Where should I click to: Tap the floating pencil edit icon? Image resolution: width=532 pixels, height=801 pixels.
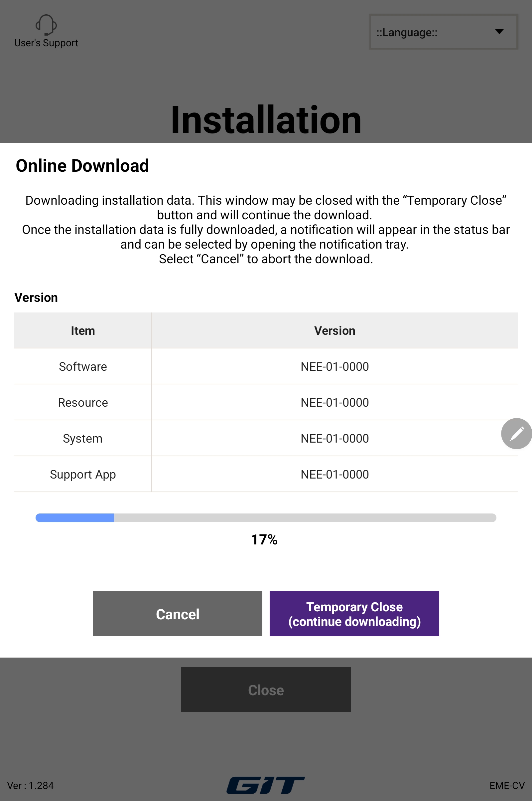[x=516, y=434]
